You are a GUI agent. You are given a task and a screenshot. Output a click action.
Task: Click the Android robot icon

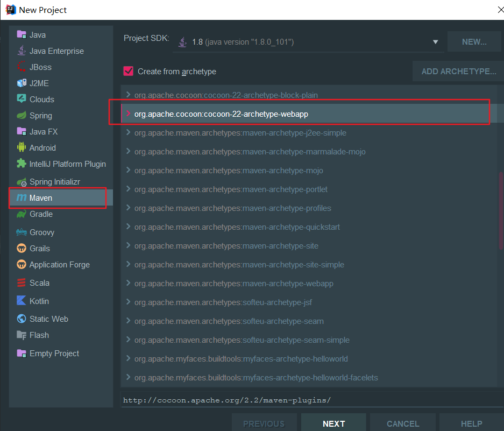tap(22, 147)
